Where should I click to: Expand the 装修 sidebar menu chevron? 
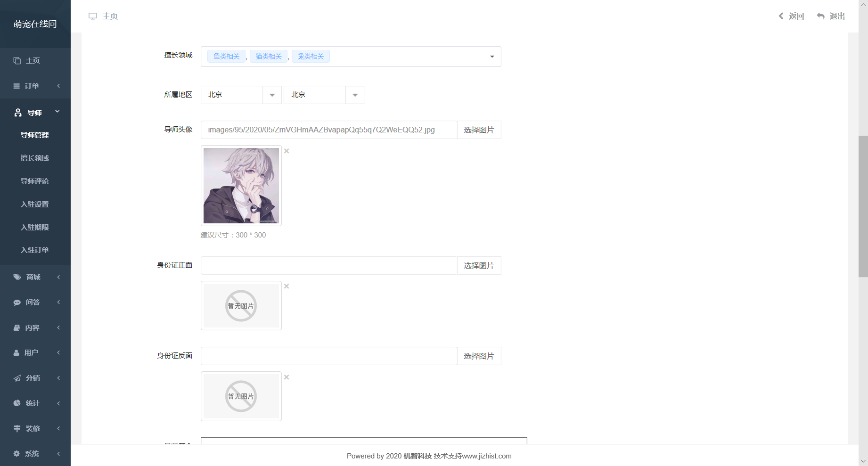pos(58,429)
